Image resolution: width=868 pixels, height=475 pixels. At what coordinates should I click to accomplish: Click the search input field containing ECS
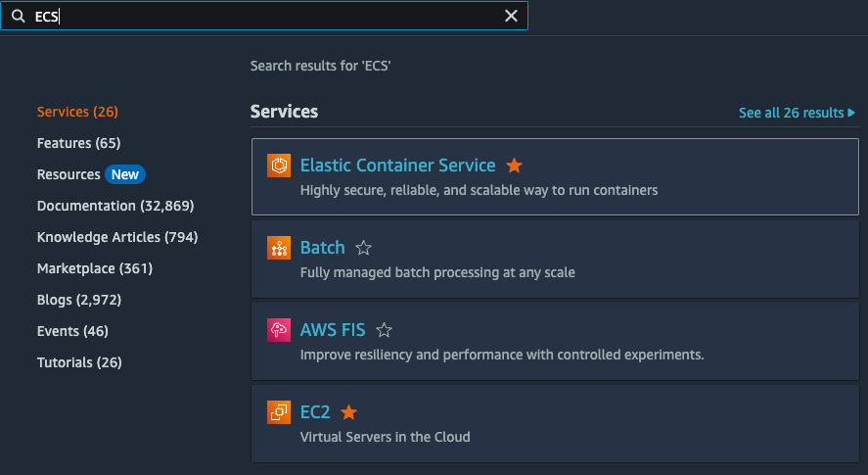(264, 16)
